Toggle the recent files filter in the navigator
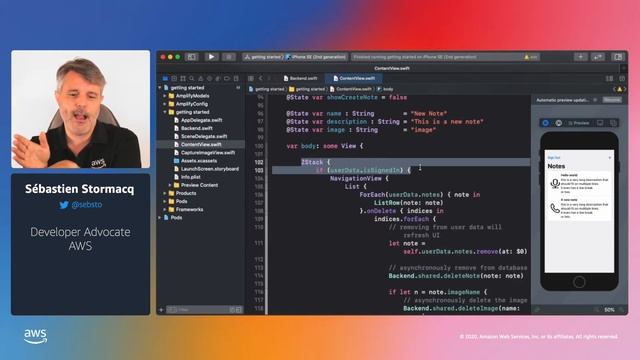Screen dimensions: 640x360 pos(232,310)
